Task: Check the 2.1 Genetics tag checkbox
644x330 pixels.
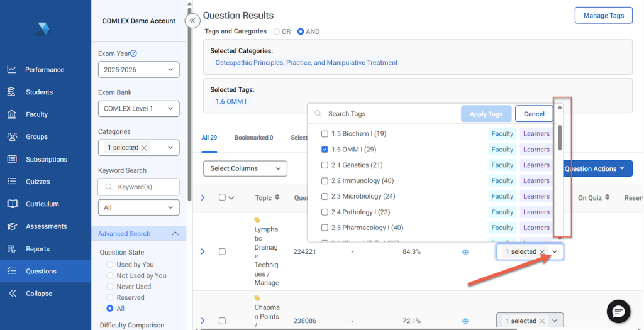Action: 325,165
